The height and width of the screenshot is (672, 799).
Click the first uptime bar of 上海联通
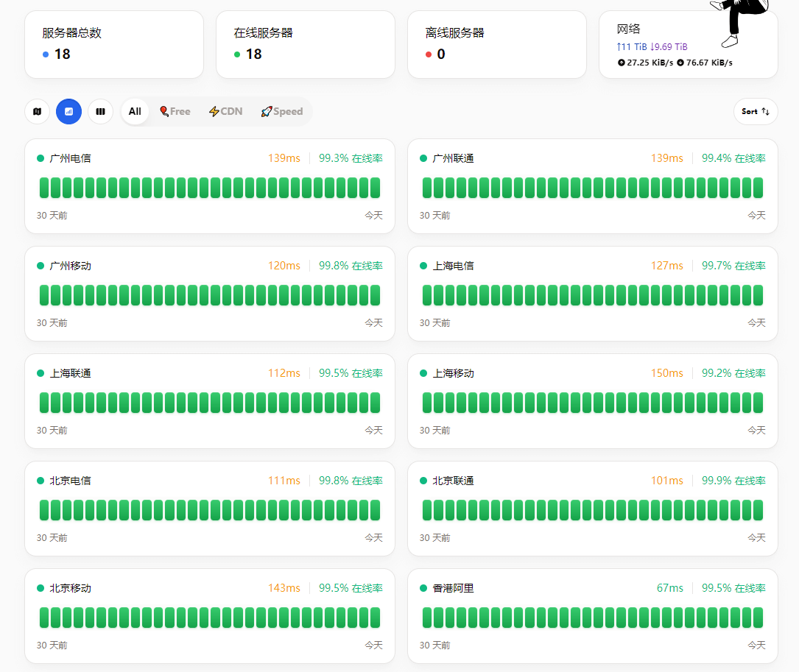pyautogui.click(x=44, y=403)
